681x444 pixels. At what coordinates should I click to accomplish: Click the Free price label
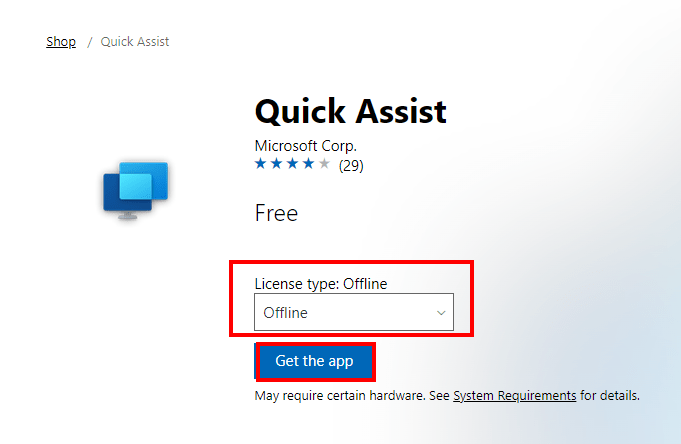pyautogui.click(x=276, y=213)
